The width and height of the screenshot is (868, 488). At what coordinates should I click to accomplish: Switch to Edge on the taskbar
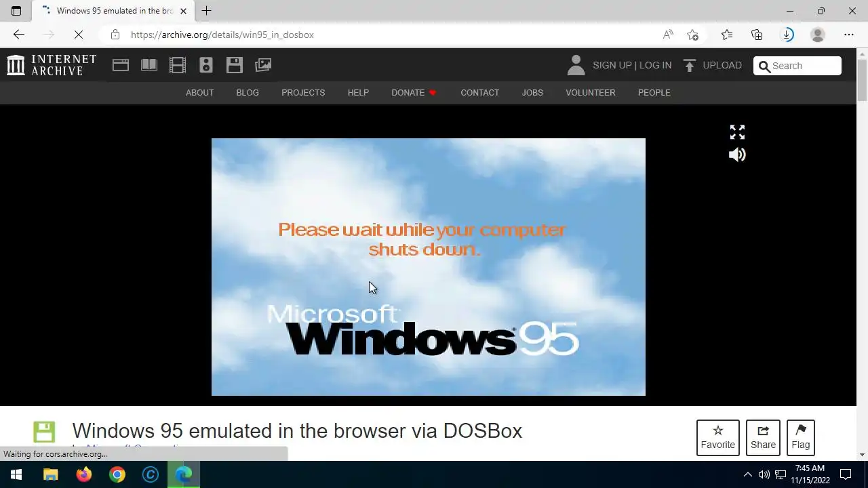click(184, 474)
